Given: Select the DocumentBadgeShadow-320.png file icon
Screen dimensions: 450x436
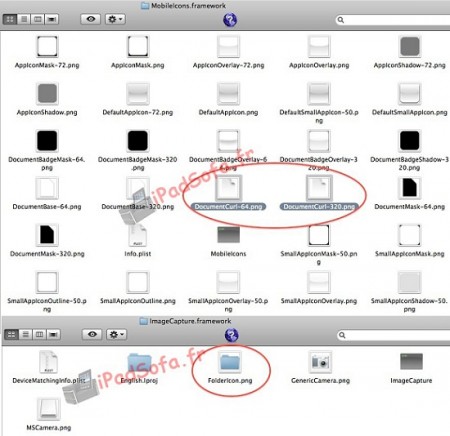Looking at the screenshot, I should 410,141.
